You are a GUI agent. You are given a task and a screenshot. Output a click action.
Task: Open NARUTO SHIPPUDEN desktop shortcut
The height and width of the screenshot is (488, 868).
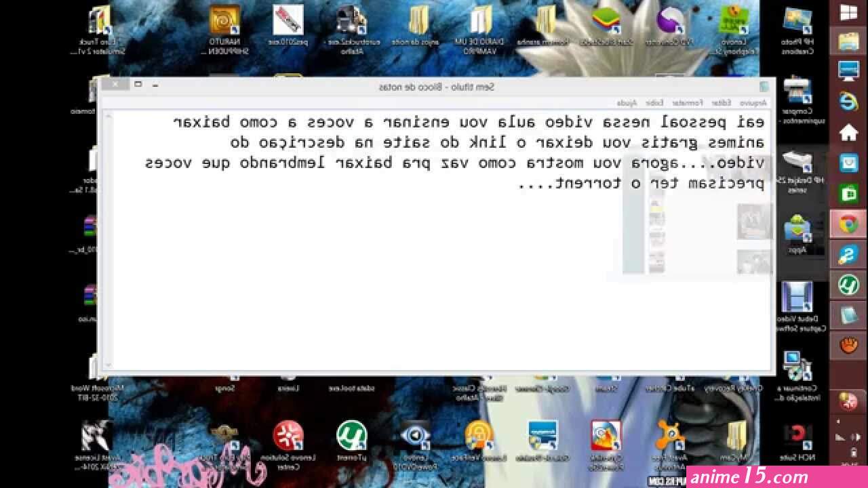[x=224, y=30]
